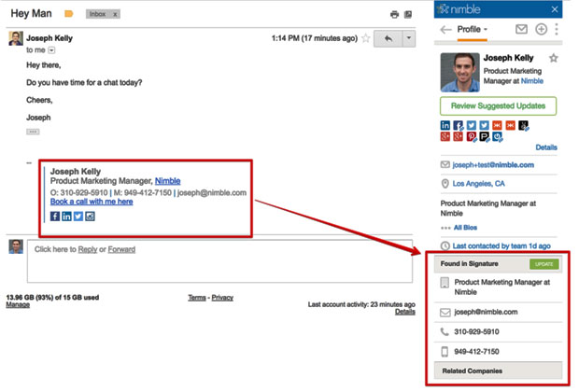
Task: Open Nimble company link in profile title
Action: [x=532, y=81]
